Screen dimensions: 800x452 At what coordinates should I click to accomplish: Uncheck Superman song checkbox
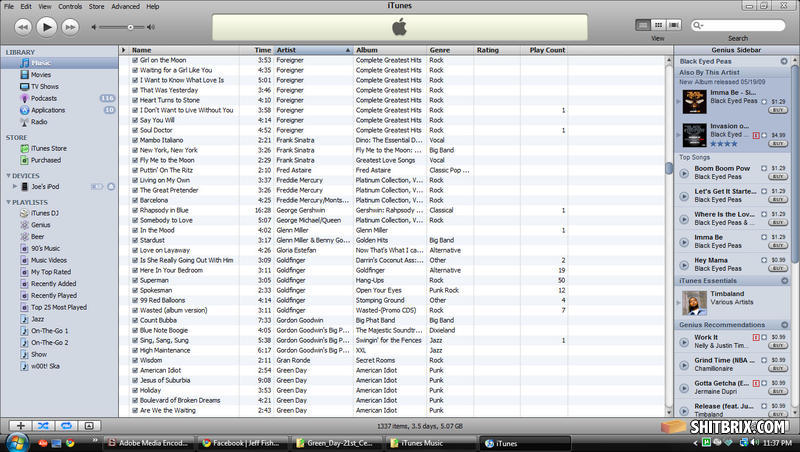tap(135, 280)
